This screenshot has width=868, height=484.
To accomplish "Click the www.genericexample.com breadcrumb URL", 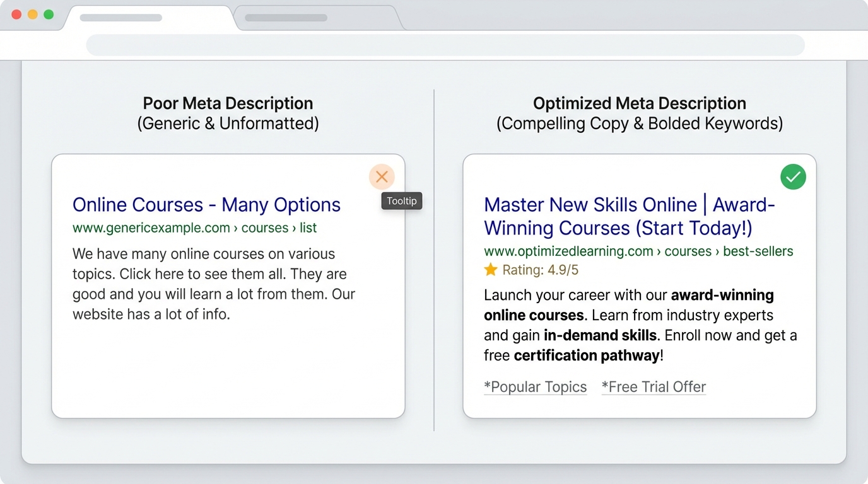I will pyautogui.click(x=151, y=228).
